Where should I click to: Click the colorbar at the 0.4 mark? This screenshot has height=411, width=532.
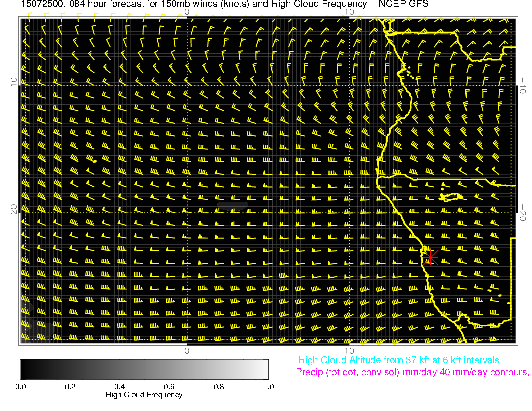[x=119, y=369]
